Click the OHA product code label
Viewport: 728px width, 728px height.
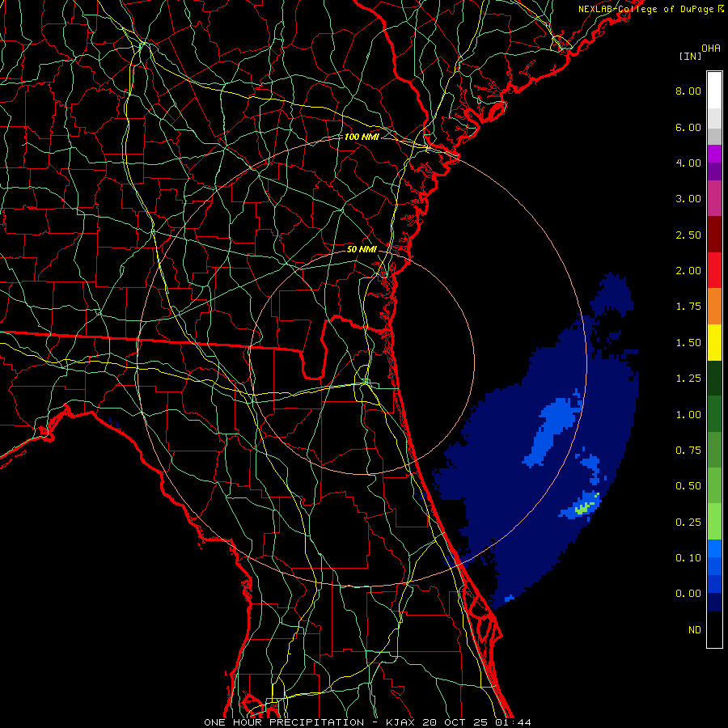click(x=711, y=49)
